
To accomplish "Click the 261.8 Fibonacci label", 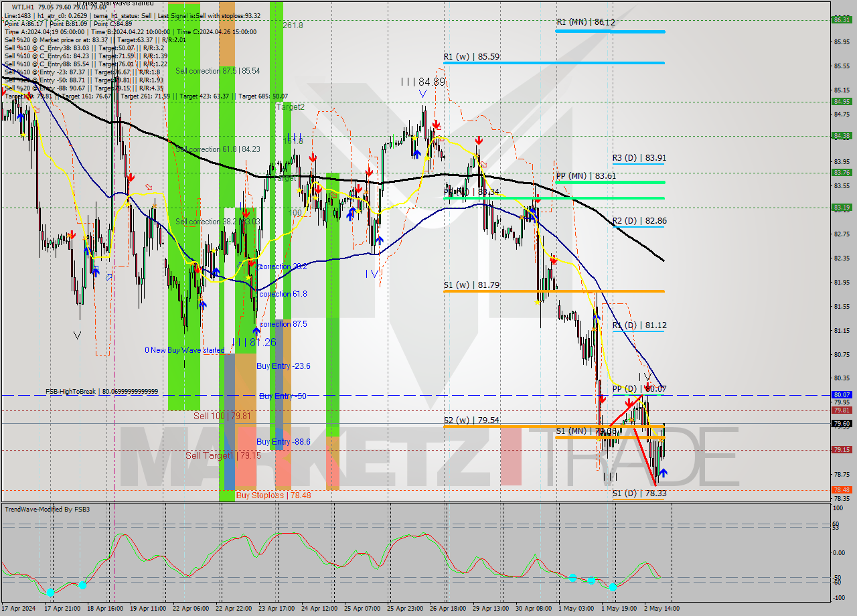I will pyautogui.click(x=293, y=25).
